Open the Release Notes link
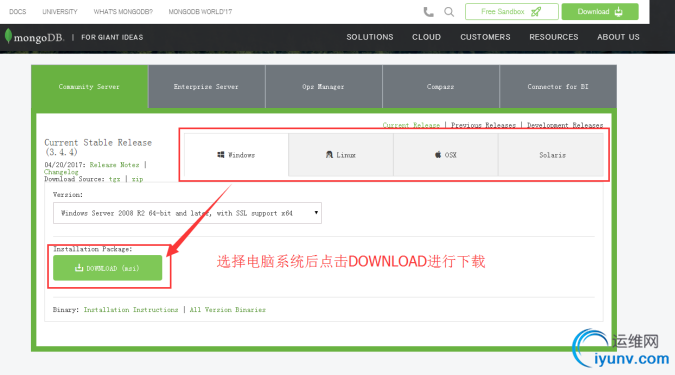The image size is (675, 375). 115,165
